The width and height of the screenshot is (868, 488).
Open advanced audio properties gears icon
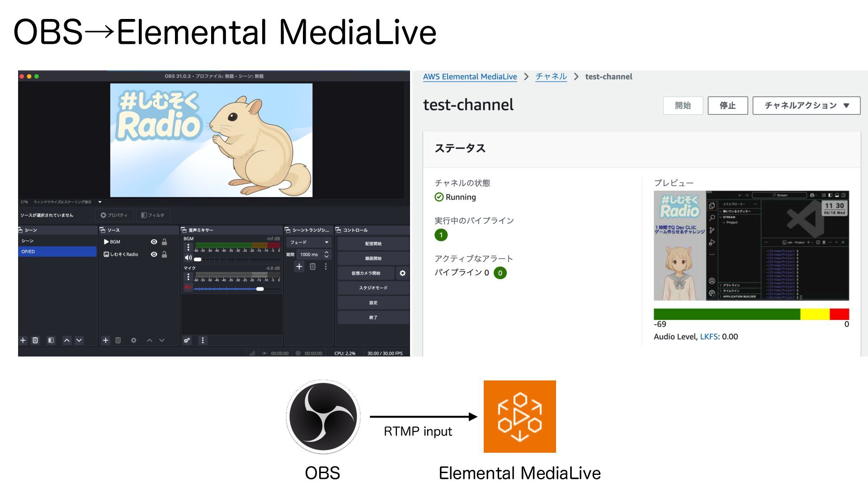[x=187, y=340]
